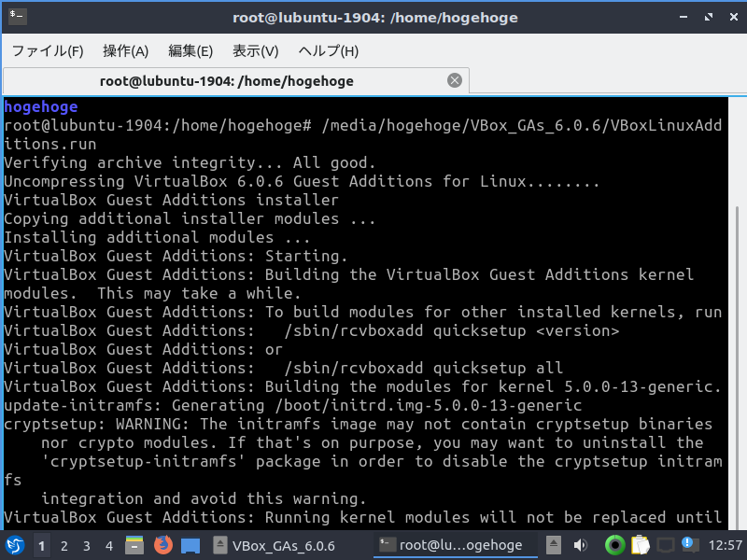This screenshot has height=560, width=747.
Task: Open the update notifier tray icon
Action: [x=690, y=545]
